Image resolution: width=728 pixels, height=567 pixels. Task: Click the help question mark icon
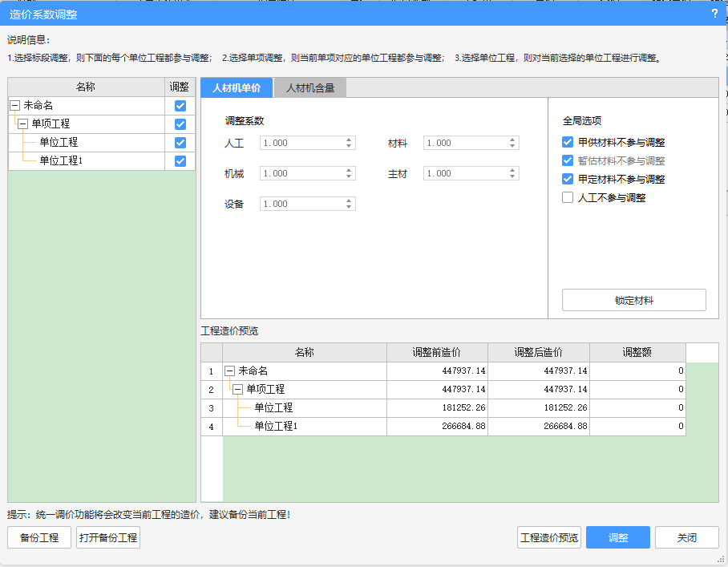[714, 13]
